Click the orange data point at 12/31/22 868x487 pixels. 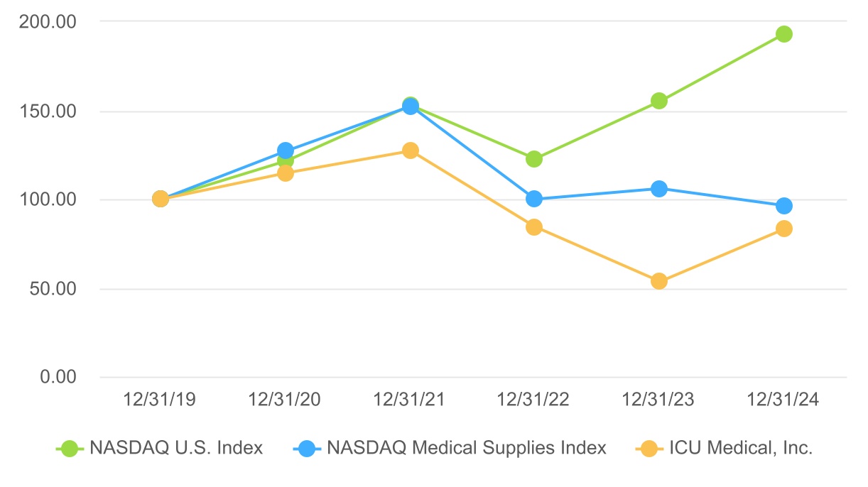534,227
